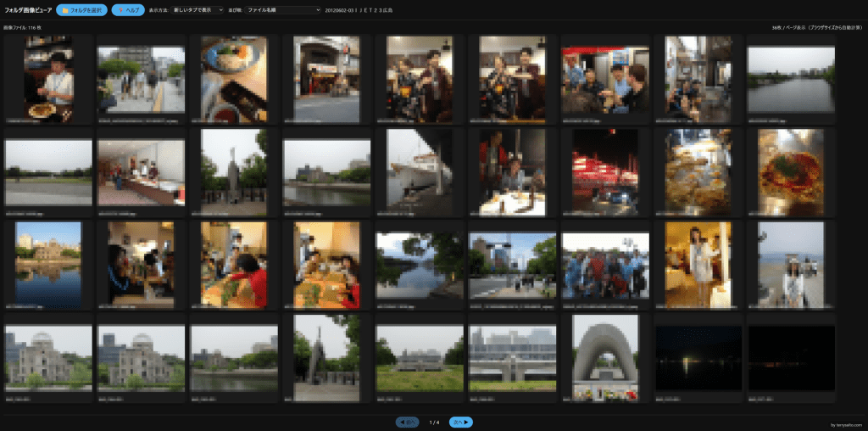The width and height of the screenshot is (868, 431).
Task: Select the red lanterns night scene thumbnail
Action: (x=604, y=172)
